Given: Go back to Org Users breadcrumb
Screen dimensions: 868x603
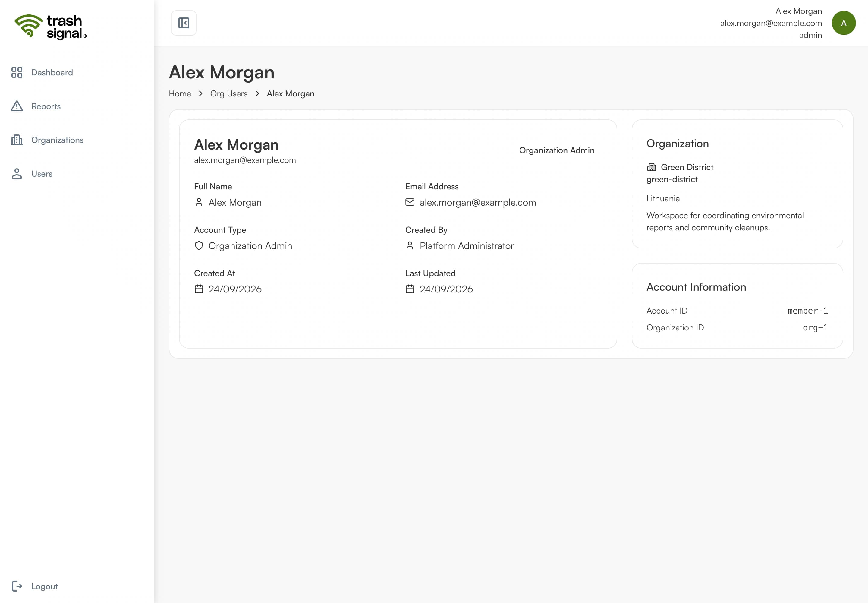Looking at the screenshot, I should point(229,93).
